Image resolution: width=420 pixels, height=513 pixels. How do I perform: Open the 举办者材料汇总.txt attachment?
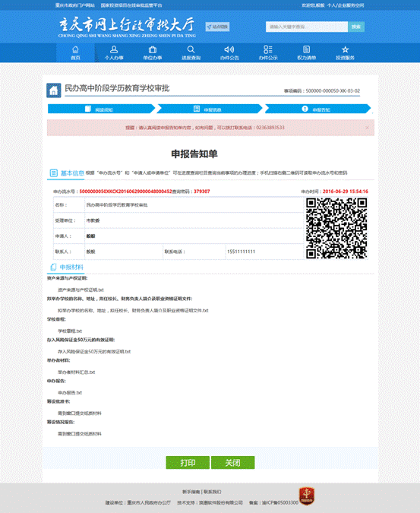tap(77, 372)
